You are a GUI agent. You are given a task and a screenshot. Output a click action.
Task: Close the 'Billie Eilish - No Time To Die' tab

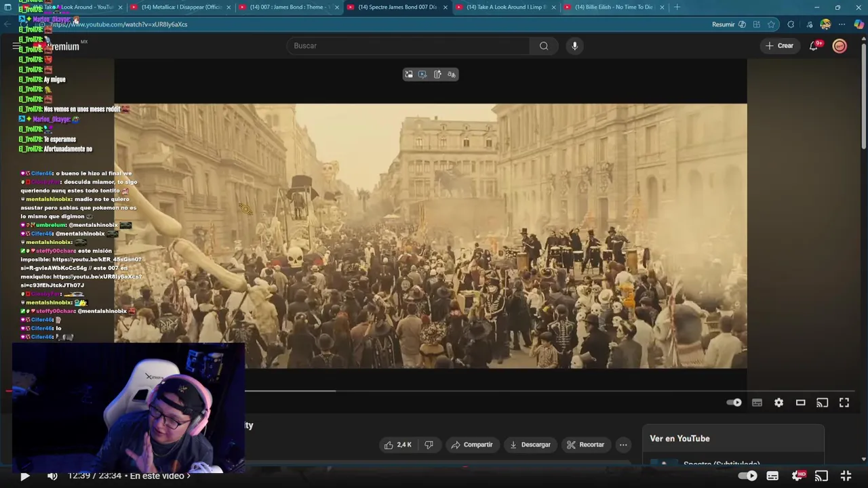[x=662, y=7]
